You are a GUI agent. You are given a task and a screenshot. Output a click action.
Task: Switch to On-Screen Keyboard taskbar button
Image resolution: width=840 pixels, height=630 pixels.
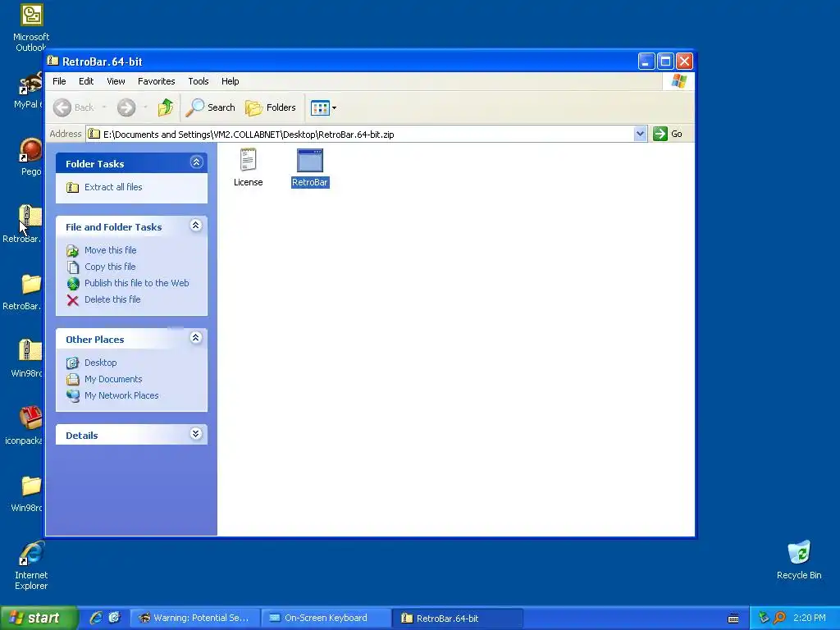326,619
